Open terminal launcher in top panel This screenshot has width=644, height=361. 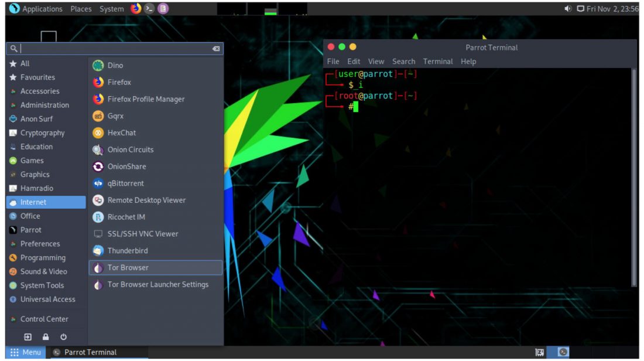tap(150, 9)
